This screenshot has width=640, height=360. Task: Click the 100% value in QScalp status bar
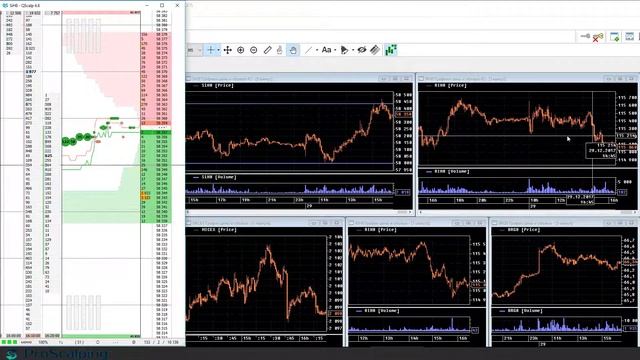[x=43, y=342]
